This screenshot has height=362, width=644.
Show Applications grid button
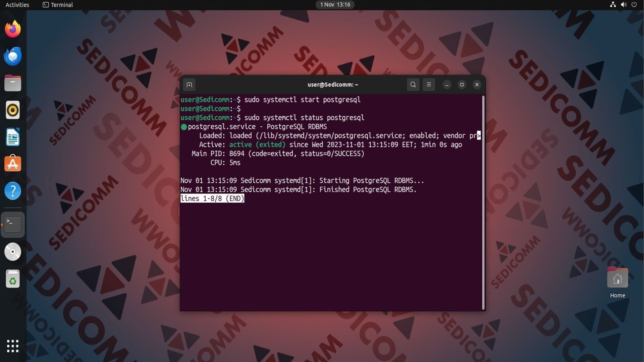pos(13,346)
